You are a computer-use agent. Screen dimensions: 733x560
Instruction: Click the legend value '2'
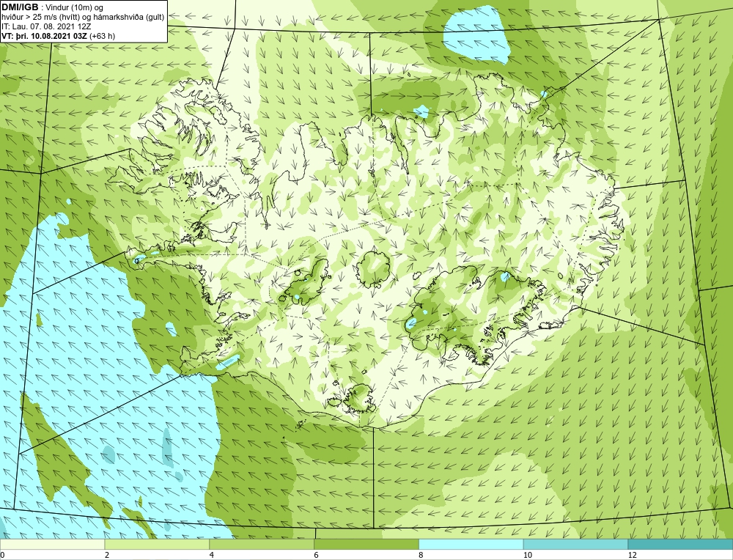tap(107, 555)
